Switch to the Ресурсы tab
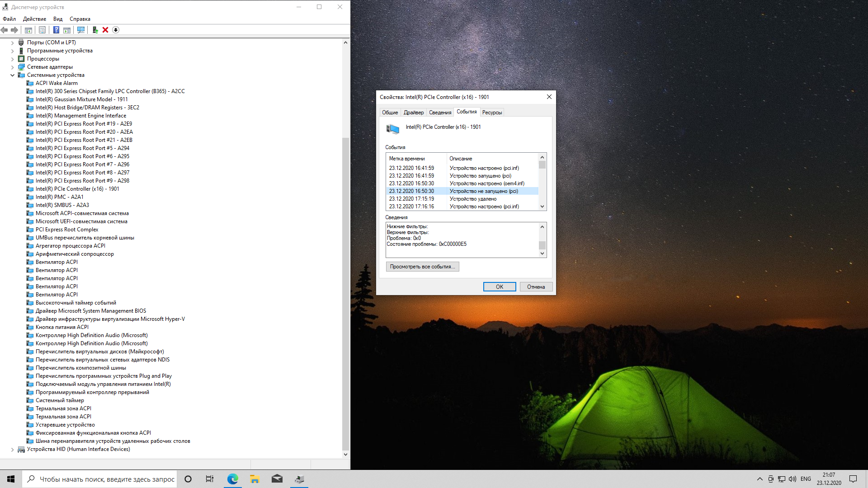 coord(492,113)
